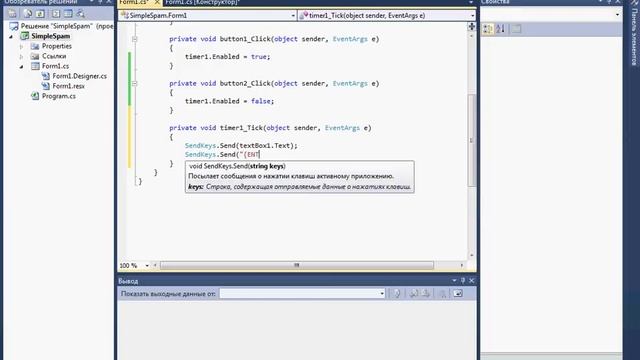Toggle Word Wrap in output panel
The image size is (640, 360).
[x=458, y=293]
